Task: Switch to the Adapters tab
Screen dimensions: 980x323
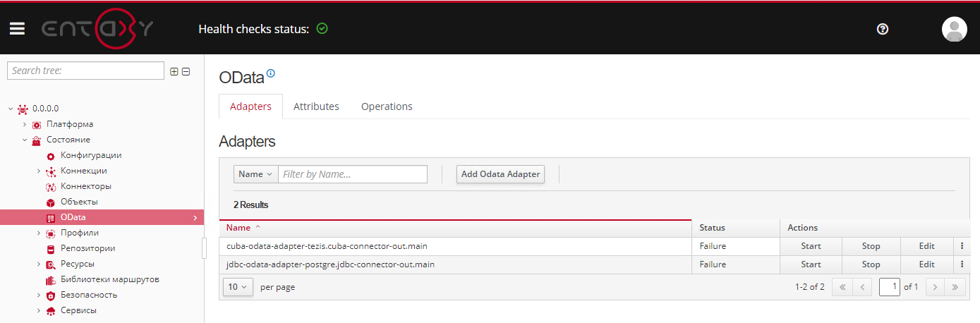Action: pos(250,106)
